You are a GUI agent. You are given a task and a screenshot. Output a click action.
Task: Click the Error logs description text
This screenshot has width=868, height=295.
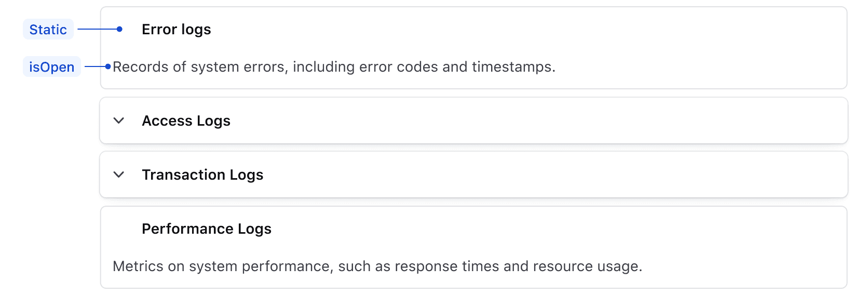click(333, 67)
